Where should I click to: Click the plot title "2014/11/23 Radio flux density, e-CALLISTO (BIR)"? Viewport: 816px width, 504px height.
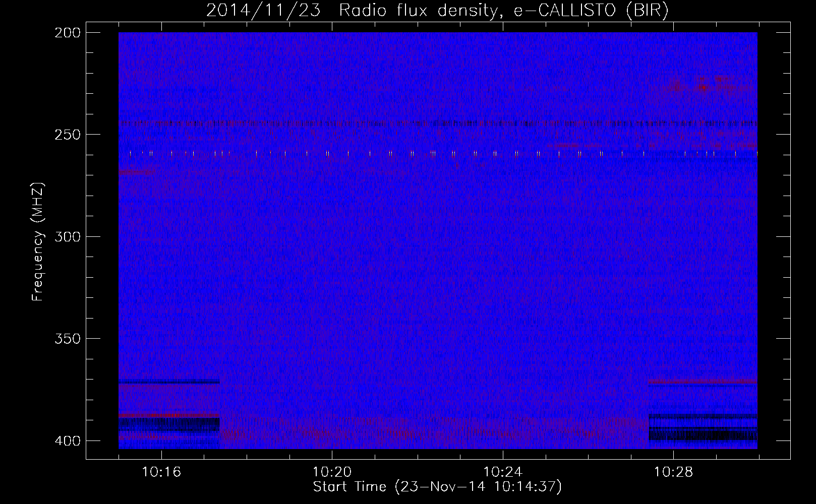437,11
